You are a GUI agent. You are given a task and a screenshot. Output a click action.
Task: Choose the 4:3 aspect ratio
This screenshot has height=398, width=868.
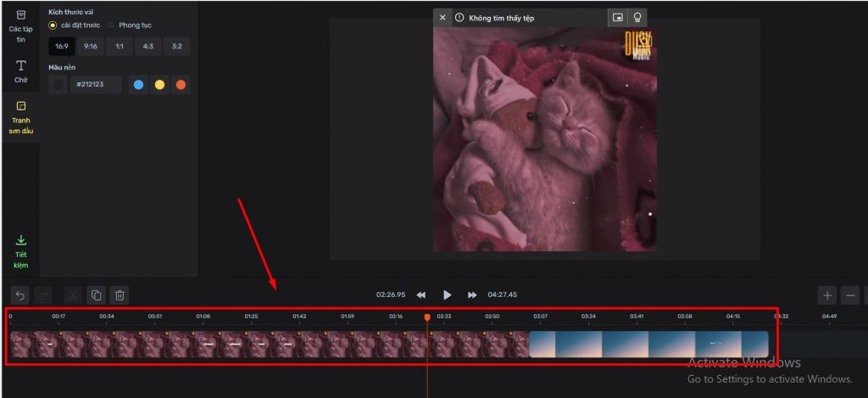[x=147, y=47]
